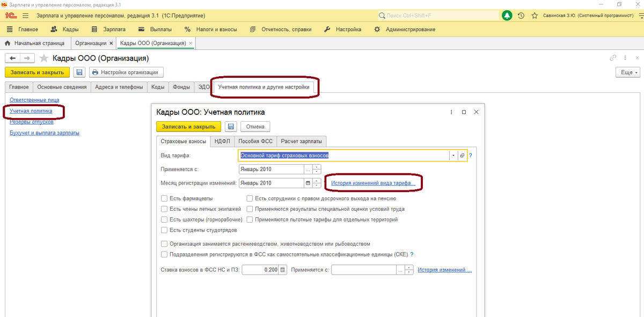Maximize the Учетная политика dialog
Viewport: 644px width, 317px height.
(464, 112)
